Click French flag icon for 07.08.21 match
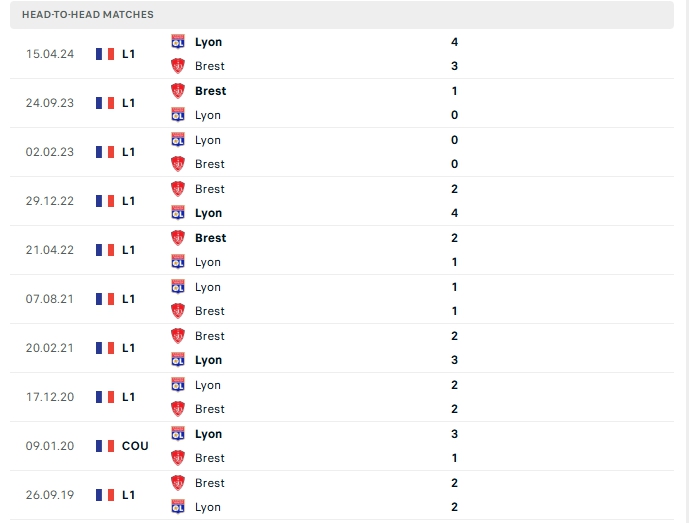Image resolution: width=689 pixels, height=523 pixels. [105, 299]
